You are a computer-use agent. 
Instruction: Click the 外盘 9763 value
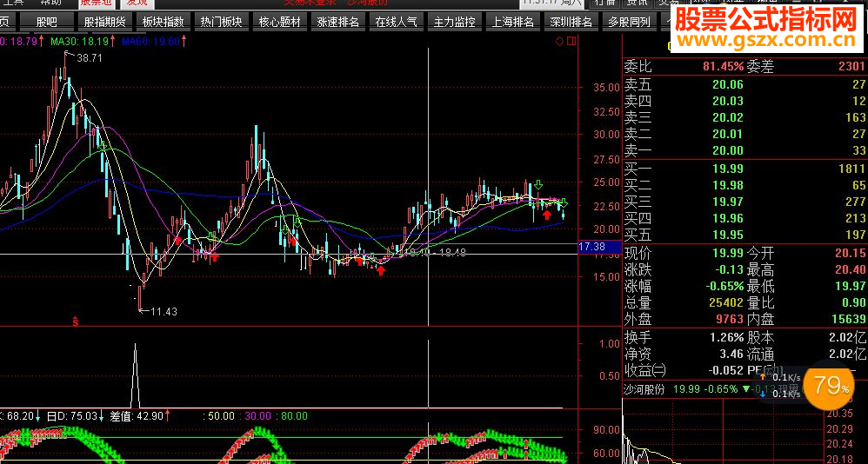coord(730,319)
